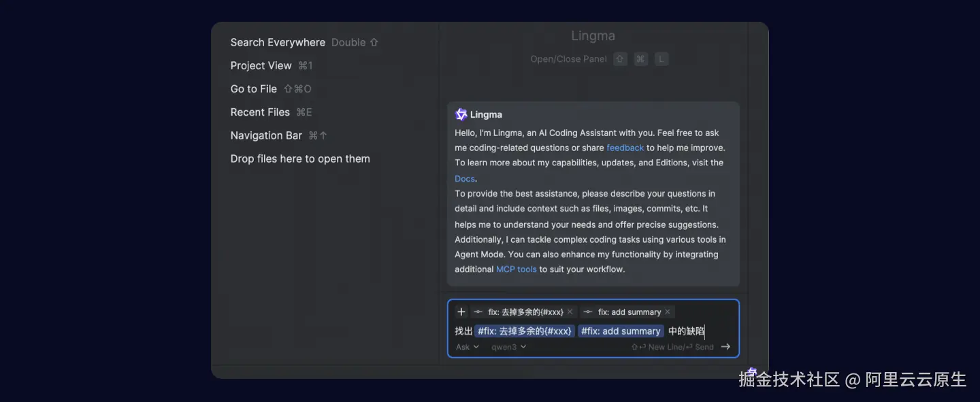Click 'Project View' hint text
This screenshot has height=402, width=980.
[261, 65]
